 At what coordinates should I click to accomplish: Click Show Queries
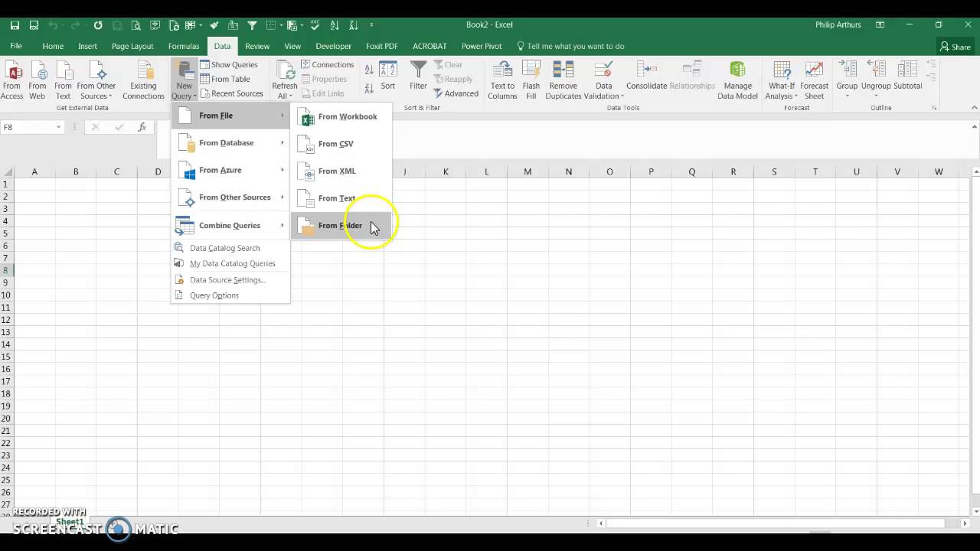click(x=229, y=65)
